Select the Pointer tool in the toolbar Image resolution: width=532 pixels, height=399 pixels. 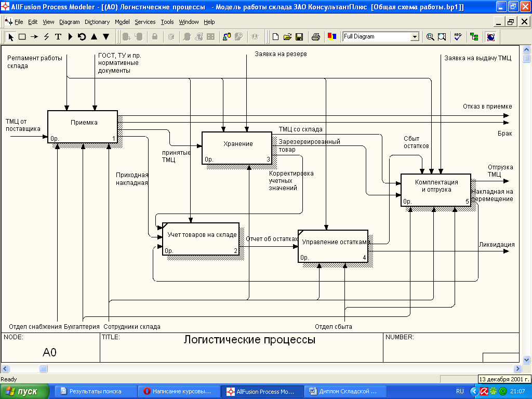[10, 37]
